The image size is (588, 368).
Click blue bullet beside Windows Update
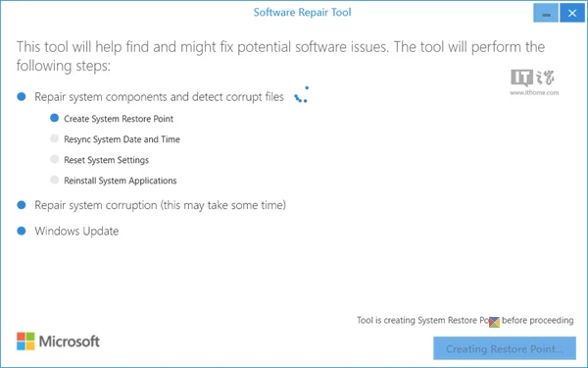tap(22, 231)
